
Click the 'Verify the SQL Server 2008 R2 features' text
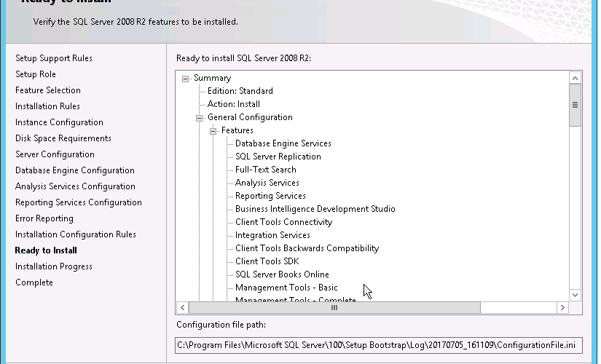click(135, 22)
